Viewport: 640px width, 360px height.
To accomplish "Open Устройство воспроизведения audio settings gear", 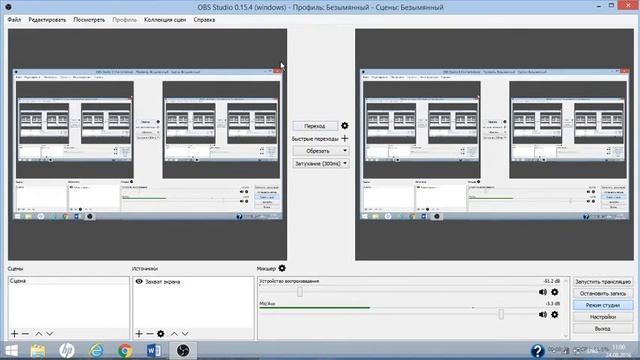I will click(554, 292).
